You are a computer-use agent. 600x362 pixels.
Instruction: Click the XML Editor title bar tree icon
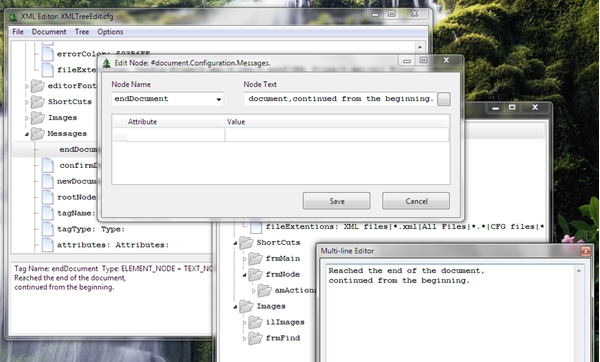[13, 17]
